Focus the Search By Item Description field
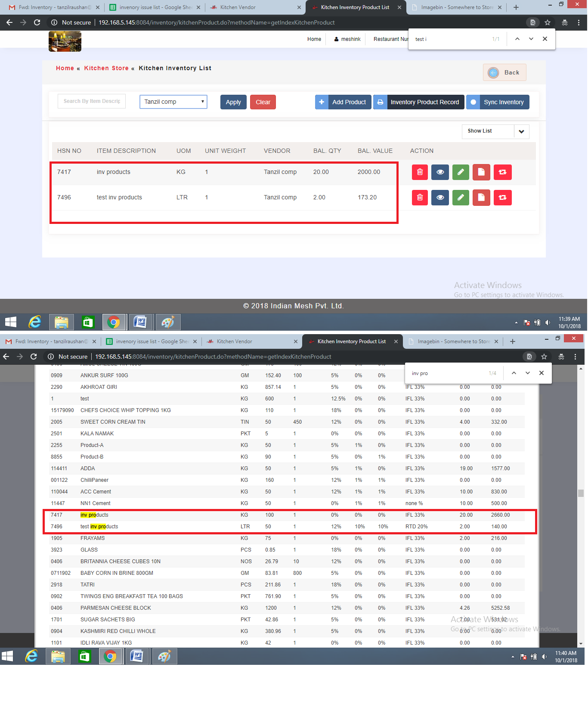Viewport: 588px width, 701px height. click(92, 101)
